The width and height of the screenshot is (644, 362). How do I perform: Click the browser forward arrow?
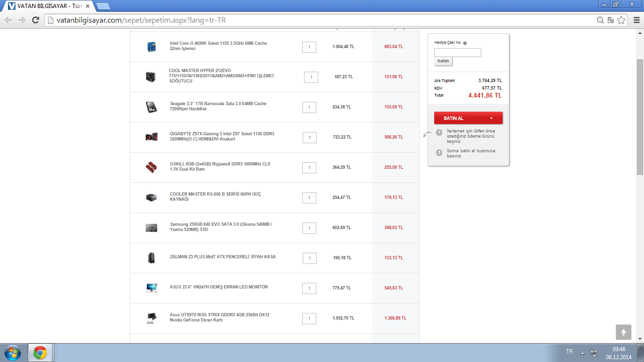tap(22, 20)
